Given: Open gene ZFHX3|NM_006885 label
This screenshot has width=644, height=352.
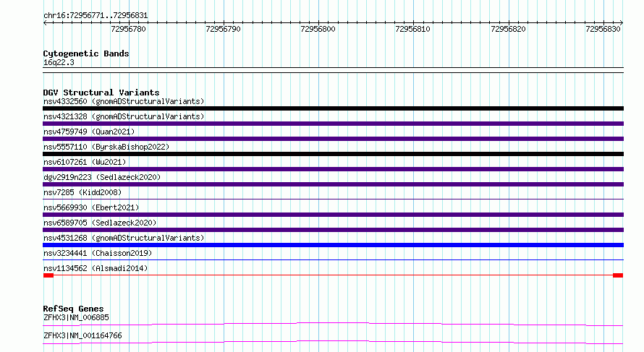Looking at the screenshot, I should click(76, 317).
